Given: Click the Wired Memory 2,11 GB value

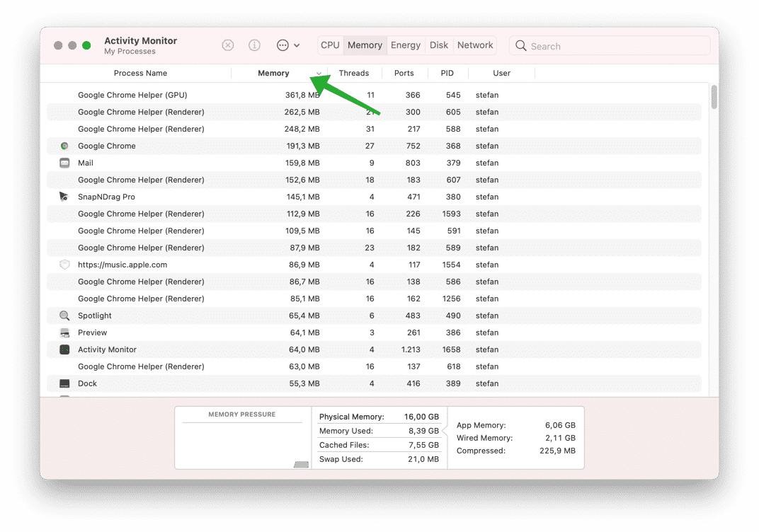Looking at the screenshot, I should pos(561,438).
